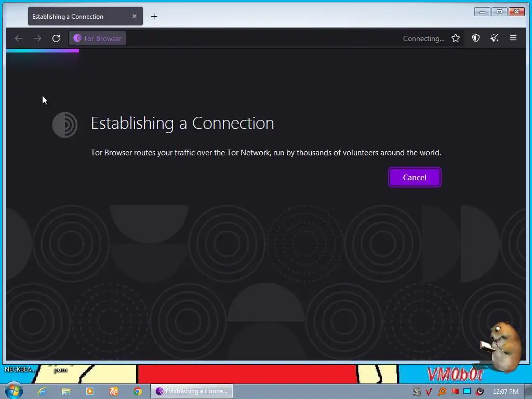Click the round dark tray icon beside the clock
The height and width of the screenshot is (399, 532).
click(480, 392)
